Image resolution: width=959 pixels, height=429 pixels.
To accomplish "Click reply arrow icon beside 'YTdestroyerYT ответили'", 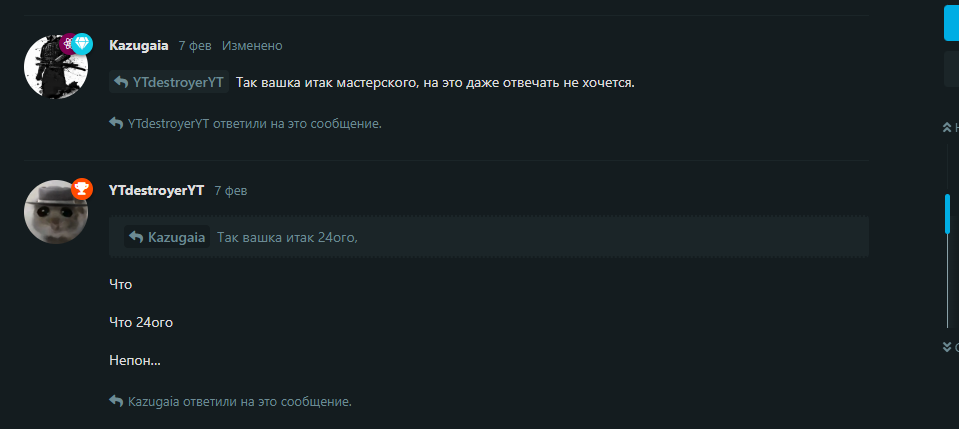I will click(x=116, y=123).
